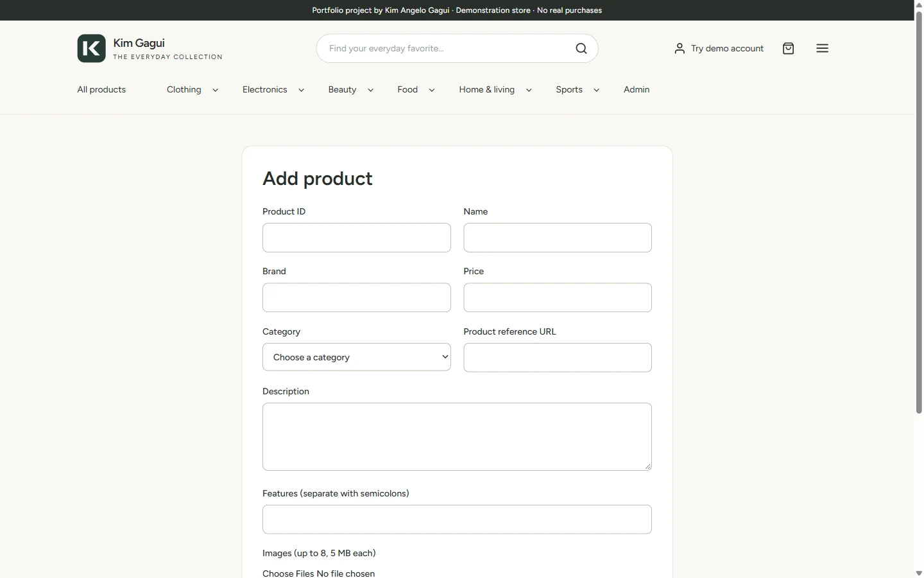Click the 'Features (separate with semicolons)' label
Screen dimensions: 924x578
(336, 493)
